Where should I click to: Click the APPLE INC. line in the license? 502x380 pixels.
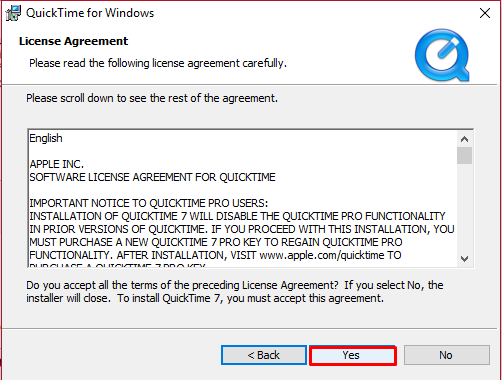(56, 164)
